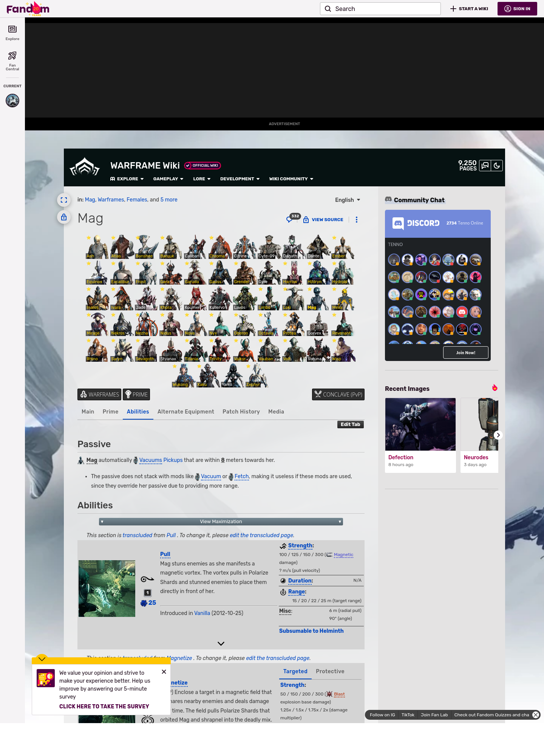Image resolution: width=544 pixels, height=756 pixels.
Task: Click the trending flame icon
Action: 495,388
